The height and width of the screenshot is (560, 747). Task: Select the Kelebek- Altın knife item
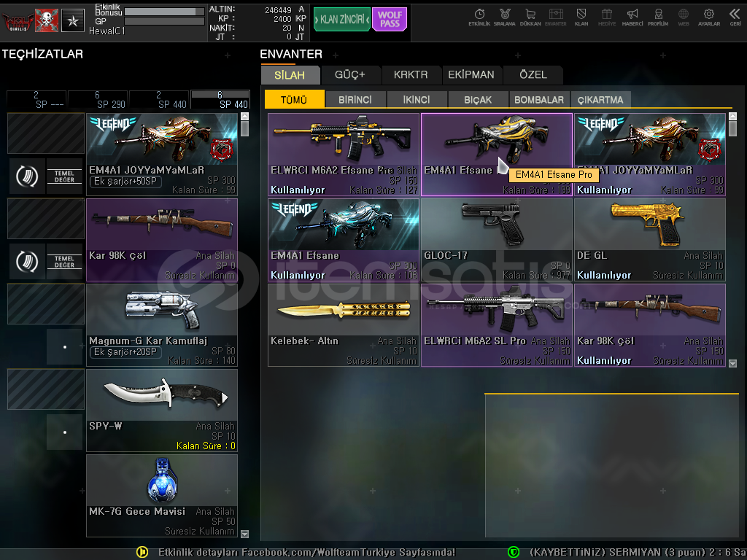pyautogui.click(x=343, y=324)
